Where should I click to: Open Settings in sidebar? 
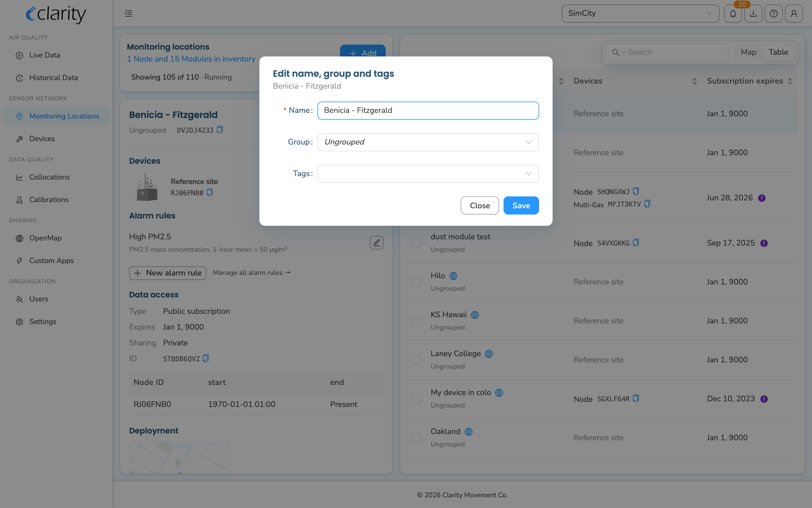tap(56, 321)
